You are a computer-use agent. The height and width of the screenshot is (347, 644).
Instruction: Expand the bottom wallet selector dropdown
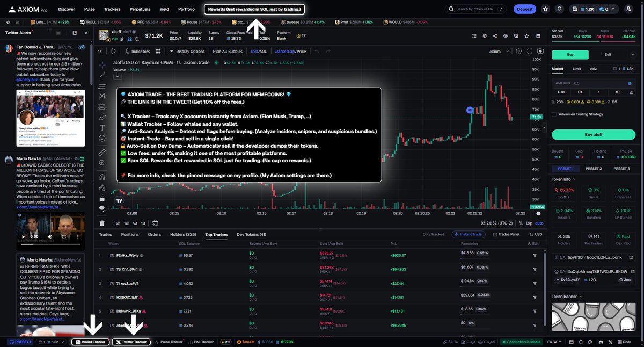(52, 342)
